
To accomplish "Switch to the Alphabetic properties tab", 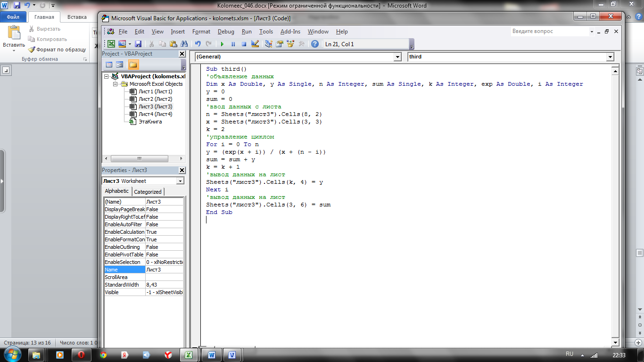I will (x=117, y=191).
